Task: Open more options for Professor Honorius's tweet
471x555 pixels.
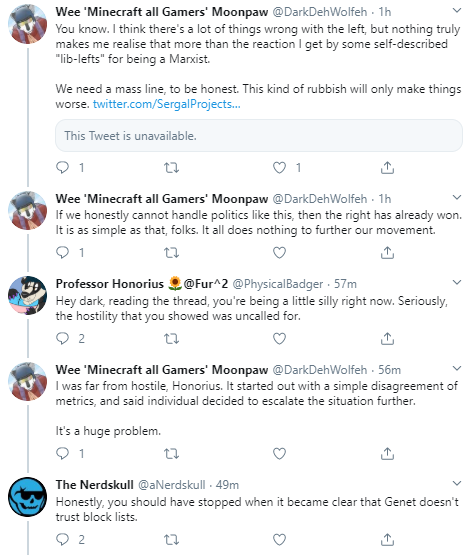Action: tap(457, 282)
